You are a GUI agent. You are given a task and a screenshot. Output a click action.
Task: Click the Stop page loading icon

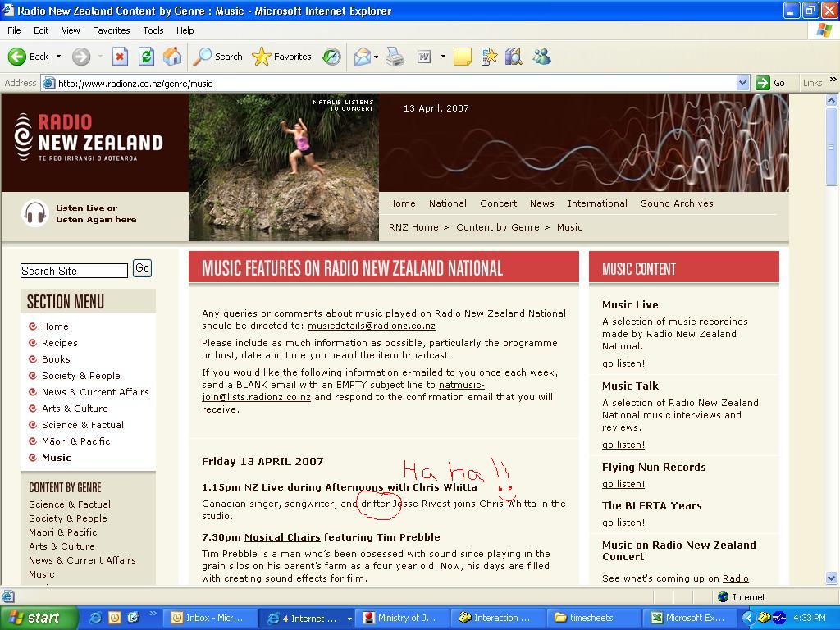click(x=120, y=57)
